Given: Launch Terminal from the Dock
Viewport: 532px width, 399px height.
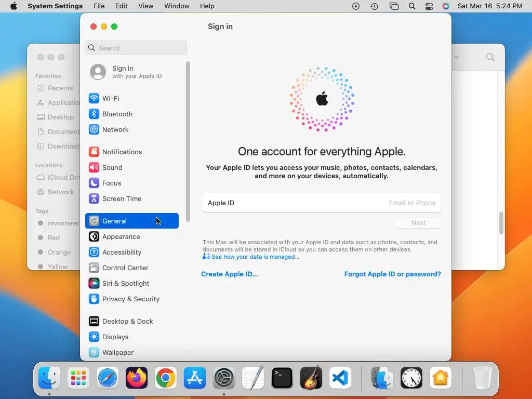Looking at the screenshot, I should pos(282,378).
